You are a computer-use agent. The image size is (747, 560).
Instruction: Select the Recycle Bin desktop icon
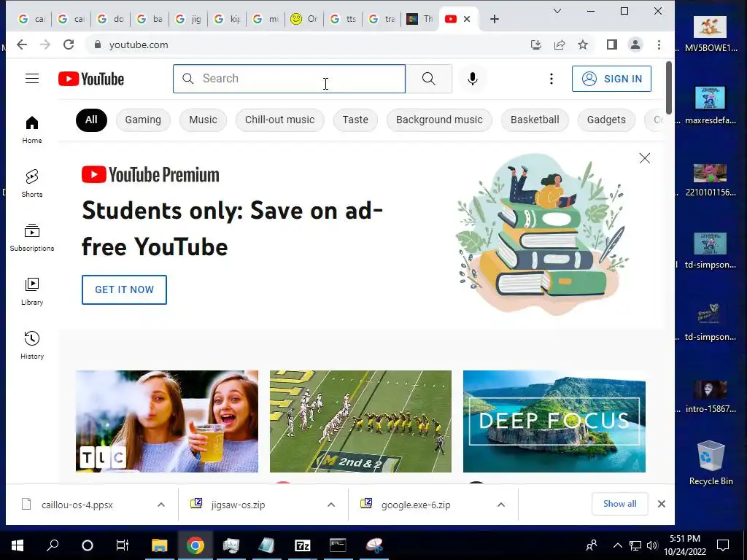[x=711, y=463]
